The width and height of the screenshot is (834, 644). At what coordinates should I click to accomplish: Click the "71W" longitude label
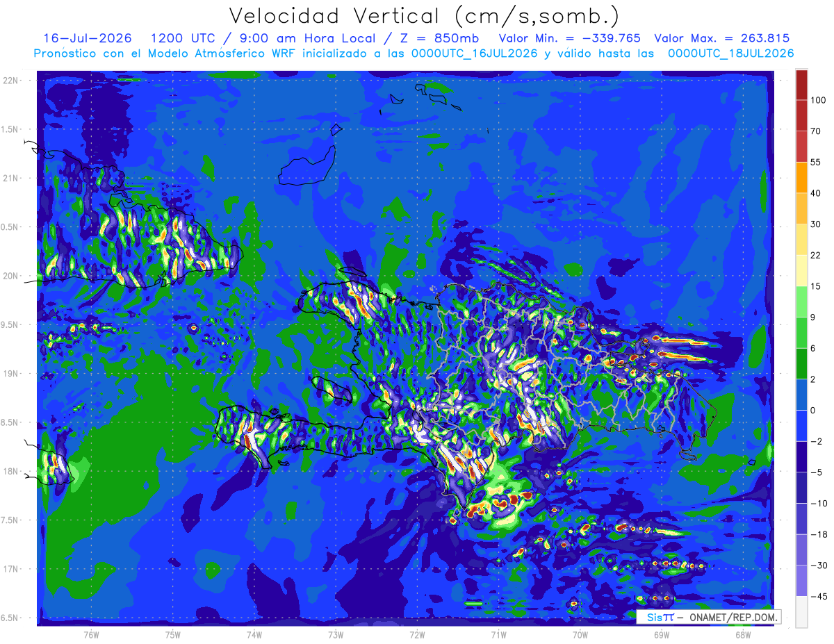click(x=498, y=635)
